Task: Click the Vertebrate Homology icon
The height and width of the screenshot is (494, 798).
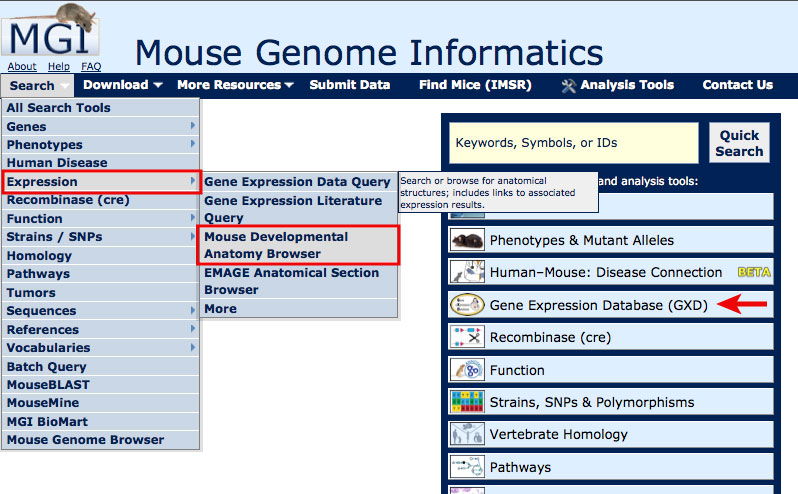Action: click(467, 434)
